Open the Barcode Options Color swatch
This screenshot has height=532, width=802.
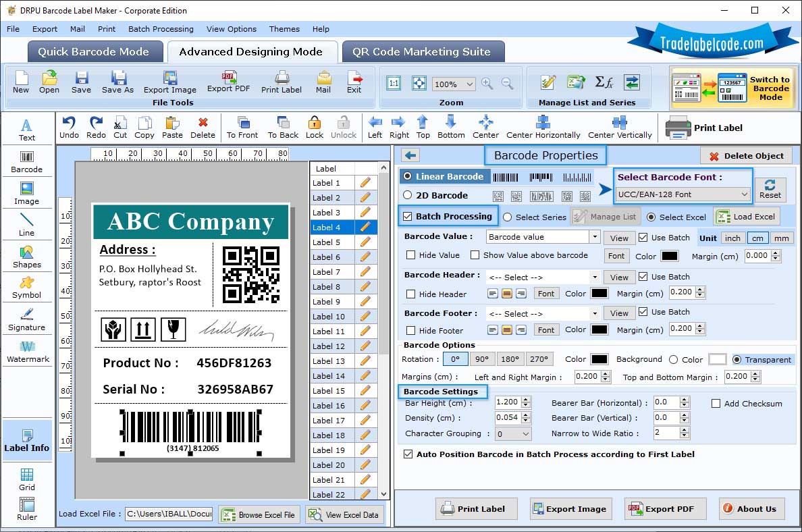click(599, 359)
